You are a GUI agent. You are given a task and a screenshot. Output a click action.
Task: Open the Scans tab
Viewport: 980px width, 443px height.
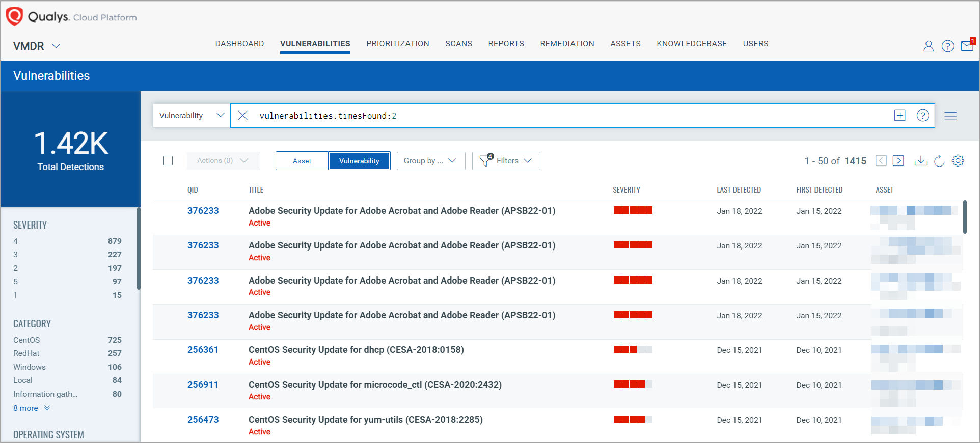458,44
